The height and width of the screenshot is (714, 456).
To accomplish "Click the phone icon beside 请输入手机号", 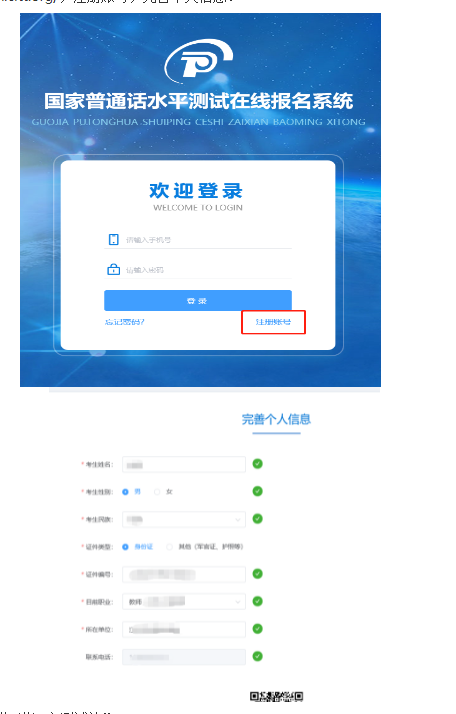I will 113,240.
